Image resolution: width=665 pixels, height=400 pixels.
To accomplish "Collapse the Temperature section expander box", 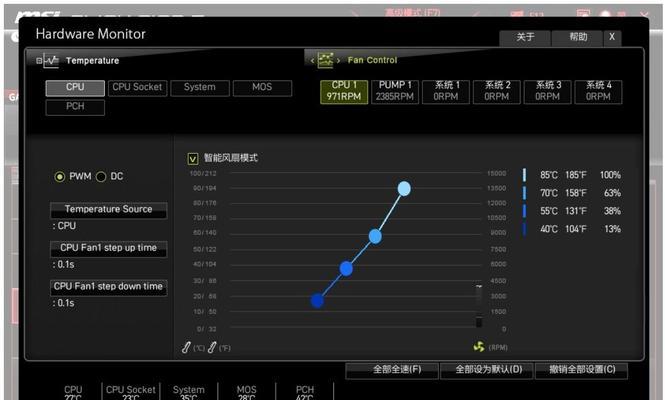I will coord(39,61).
